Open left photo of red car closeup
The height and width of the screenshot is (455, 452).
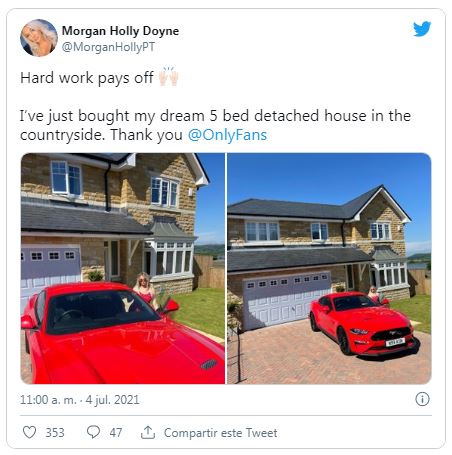click(123, 268)
